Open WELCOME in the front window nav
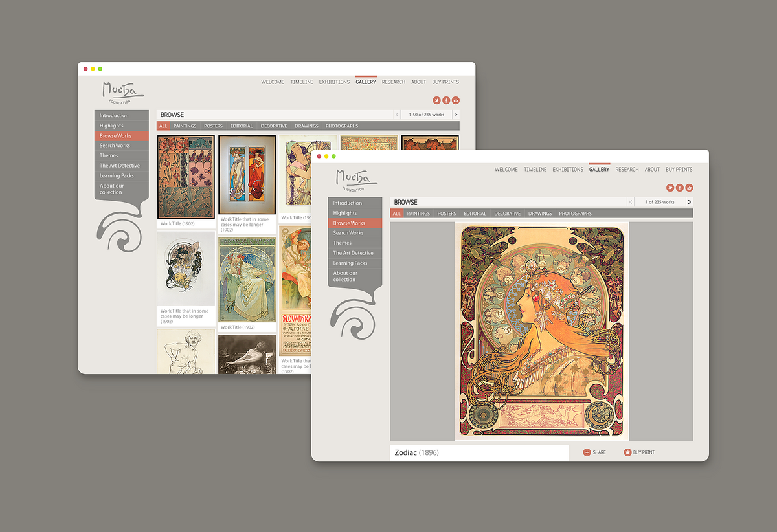This screenshot has height=532, width=777. [506, 170]
